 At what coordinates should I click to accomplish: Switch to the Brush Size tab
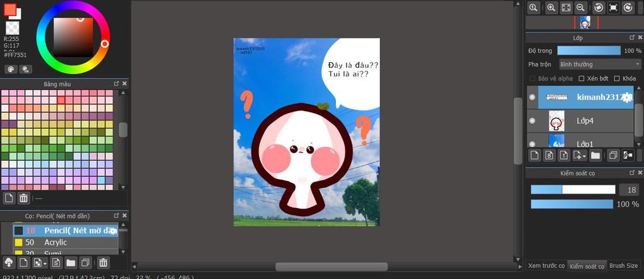623,266
